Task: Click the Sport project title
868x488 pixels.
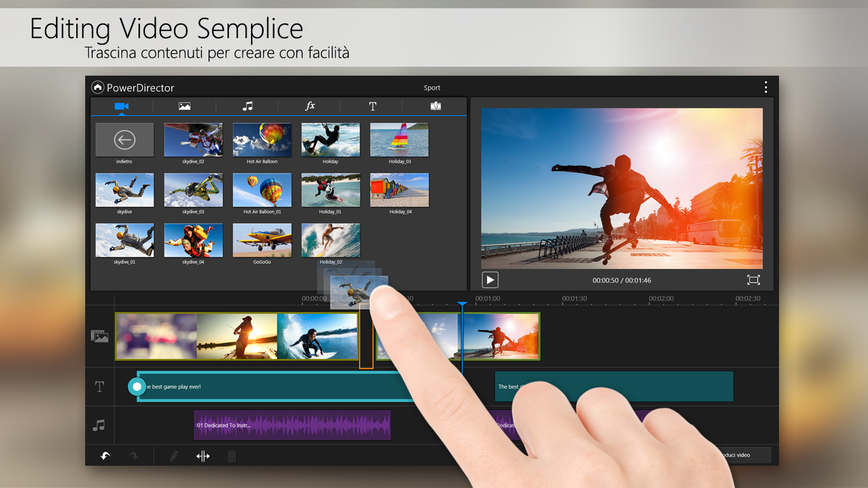Action: (x=432, y=88)
